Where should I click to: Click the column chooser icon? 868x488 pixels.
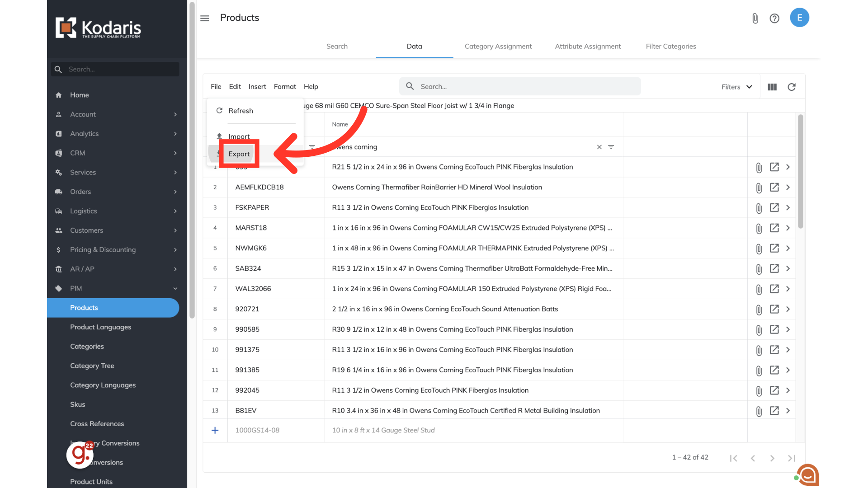tap(772, 87)
